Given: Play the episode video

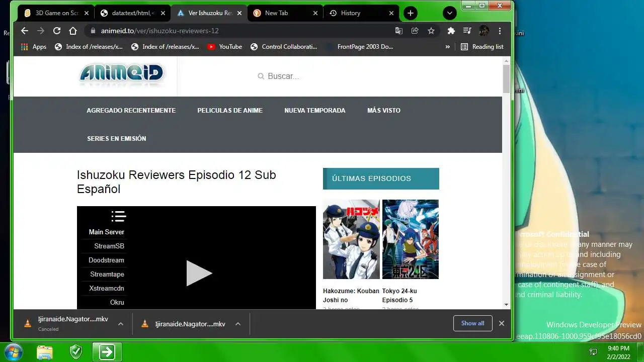Looking at the screenshot, I should pyautogui.click(x=199, y=273).
